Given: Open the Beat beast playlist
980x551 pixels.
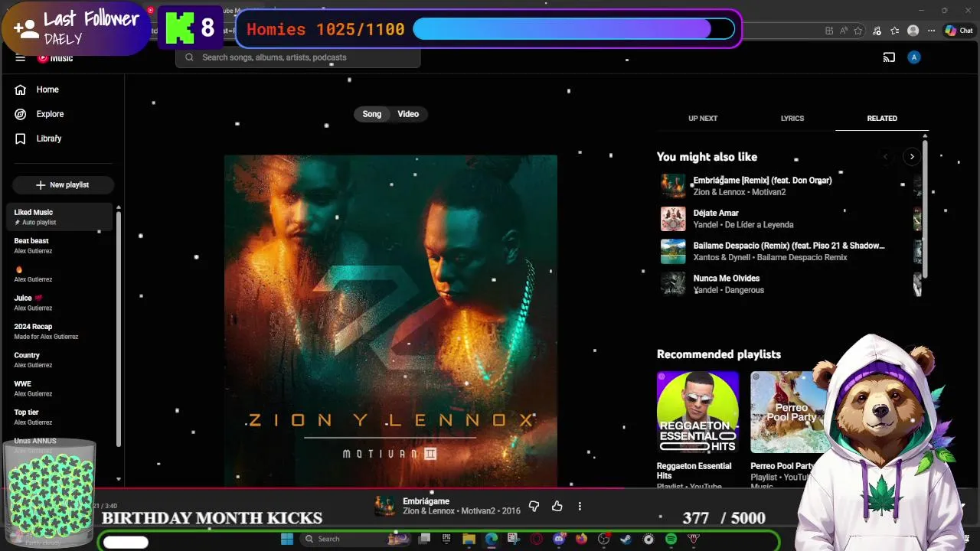Looking at the screenshot, I should pos(61,246).
